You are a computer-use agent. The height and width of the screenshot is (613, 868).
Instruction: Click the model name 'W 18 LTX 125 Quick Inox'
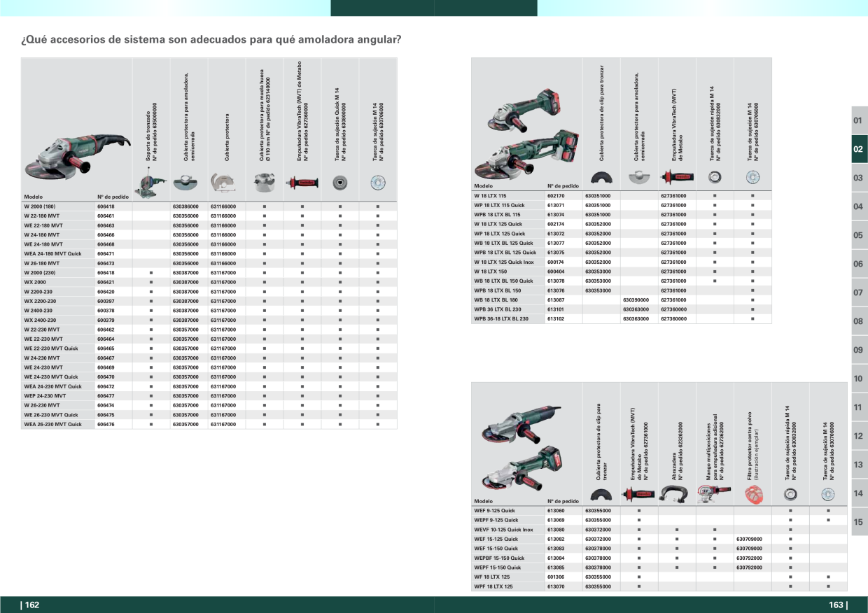click(504, 262)
